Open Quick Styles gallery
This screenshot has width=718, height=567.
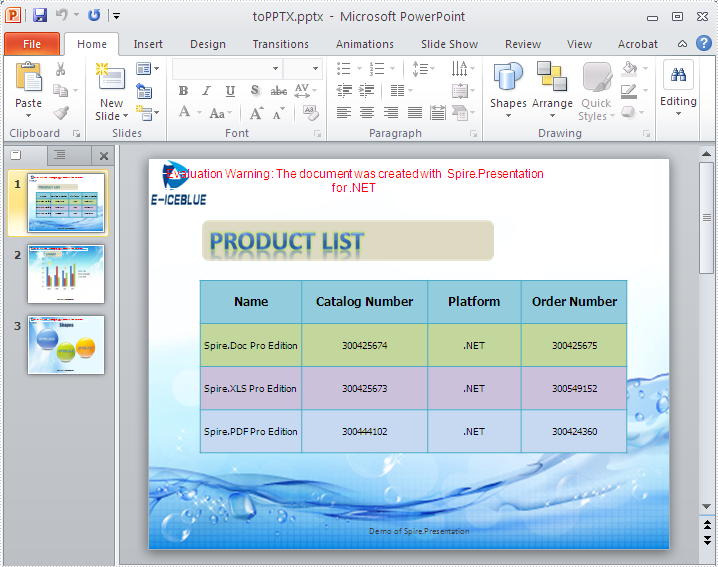596,91
